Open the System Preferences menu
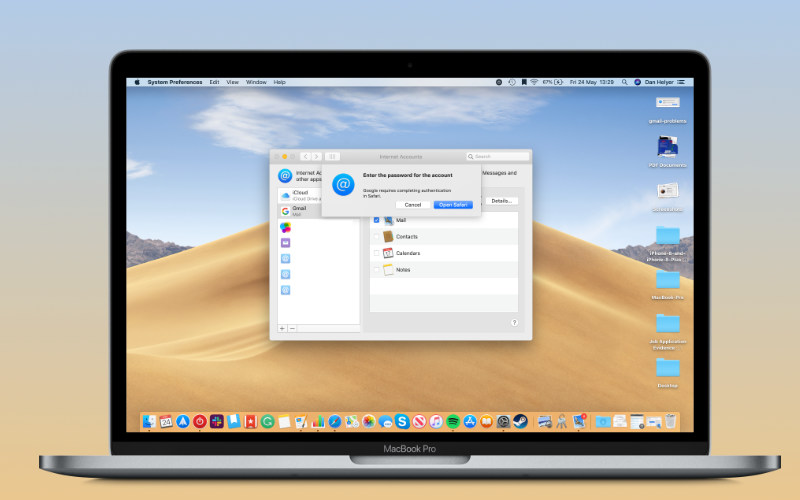 (x=174, y=82)
